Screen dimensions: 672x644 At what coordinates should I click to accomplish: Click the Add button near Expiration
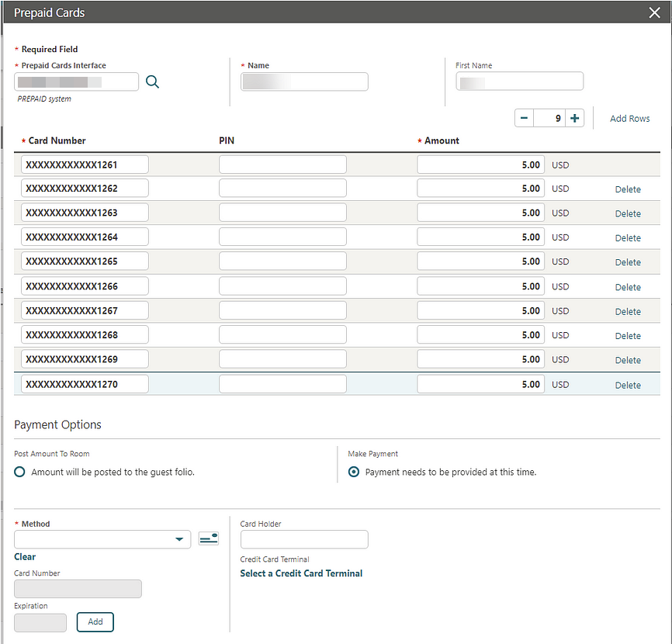pyautogui.click(x=95, y=621)
